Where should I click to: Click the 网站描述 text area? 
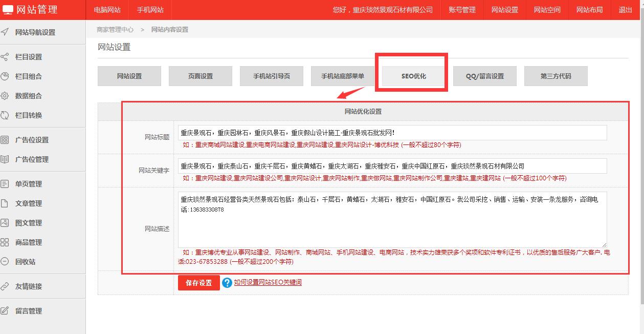click(x=392, y=220)
